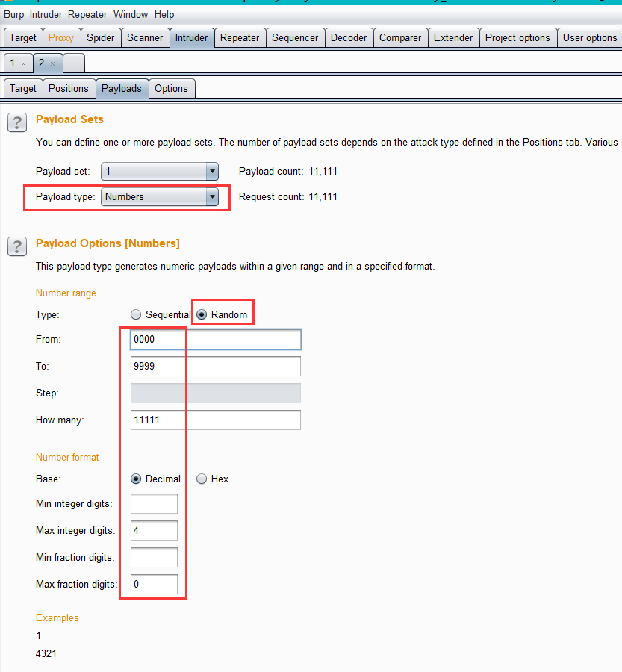Open the Help menu
The width and height of the screenshot is (622, 672).
tap(164, 15)
